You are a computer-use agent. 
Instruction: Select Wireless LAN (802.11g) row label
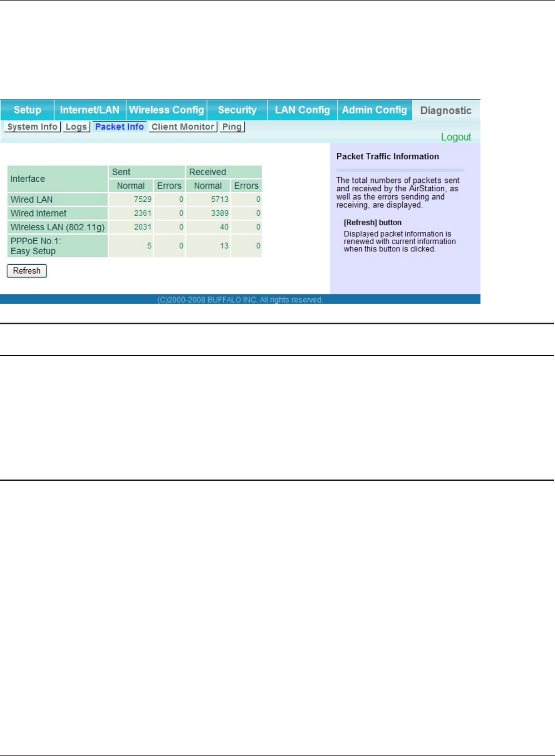coord(57,227)
